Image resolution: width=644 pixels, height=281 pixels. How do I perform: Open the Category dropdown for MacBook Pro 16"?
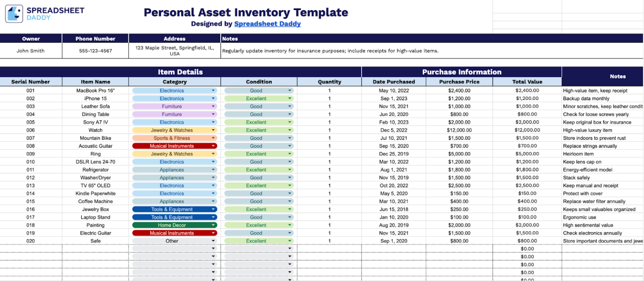coord(213,90)
